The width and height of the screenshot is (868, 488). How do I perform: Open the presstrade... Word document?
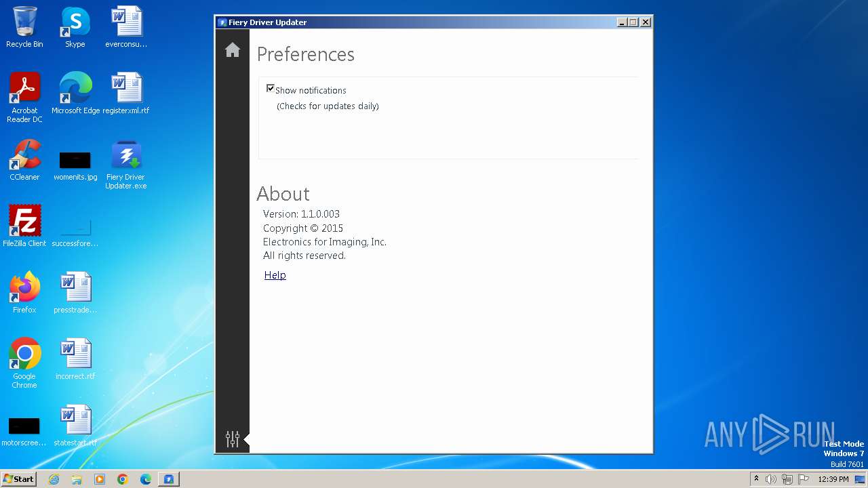click(75, 293)
